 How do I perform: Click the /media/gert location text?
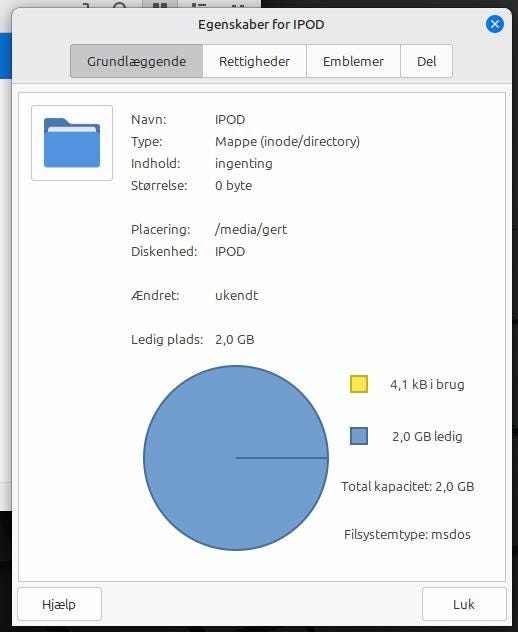click(251, 229)
